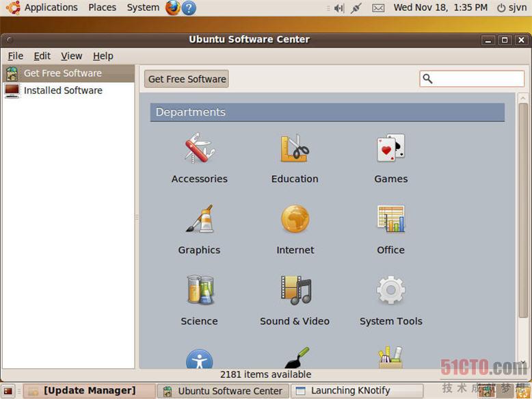The image size is (532, 399).
Task: Click the Get Free Software breadcrumb button
Action: point(187,79)
